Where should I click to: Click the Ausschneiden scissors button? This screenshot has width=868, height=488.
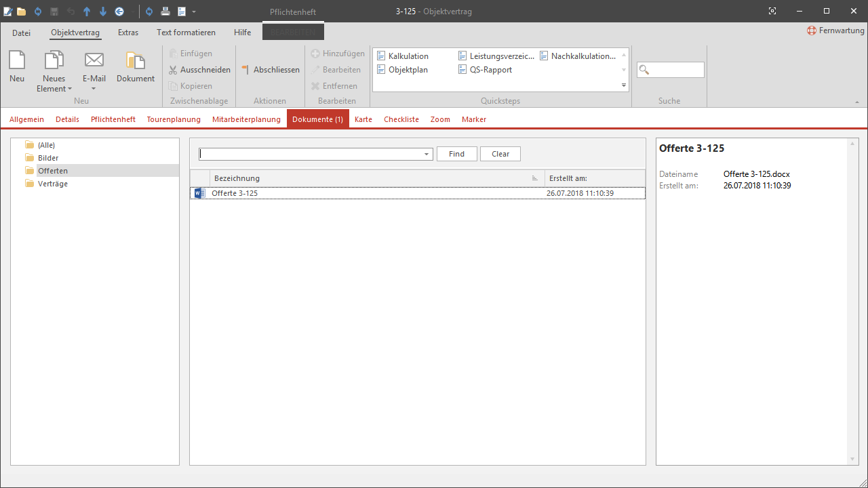pyautogui.click(x=200, y=70)
